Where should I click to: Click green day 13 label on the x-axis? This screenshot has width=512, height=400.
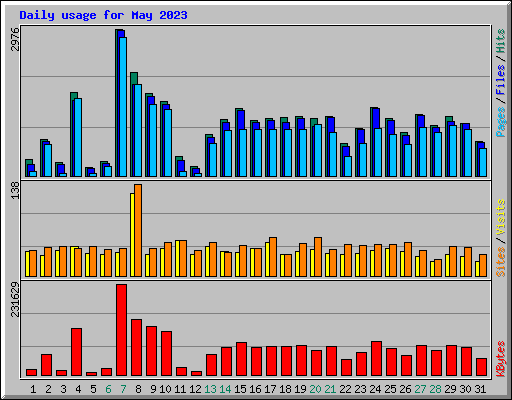pos(210,389)
